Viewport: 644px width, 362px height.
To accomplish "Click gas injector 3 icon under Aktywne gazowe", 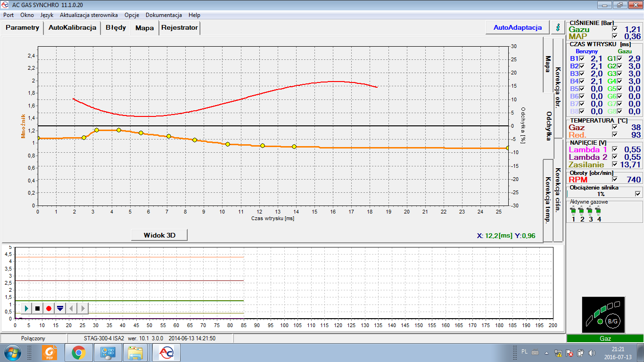I will click(x=591, y=210).
